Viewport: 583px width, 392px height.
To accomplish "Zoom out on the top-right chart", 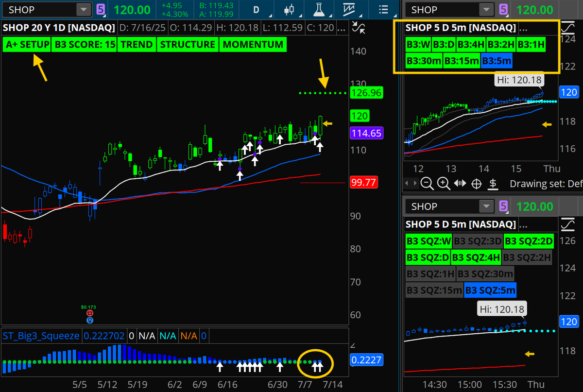I will [x=427, y=183].
